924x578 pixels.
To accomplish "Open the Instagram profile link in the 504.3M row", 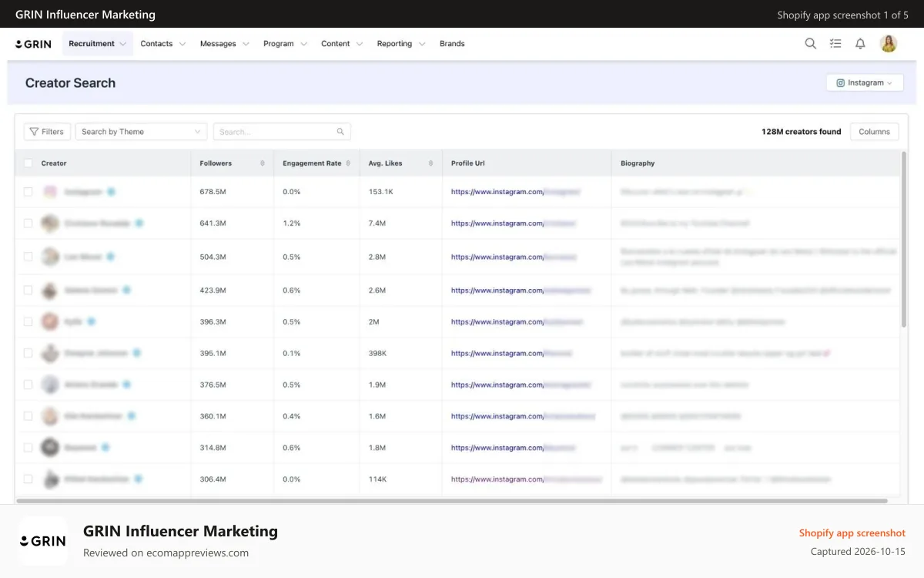I will click(514, 257).
